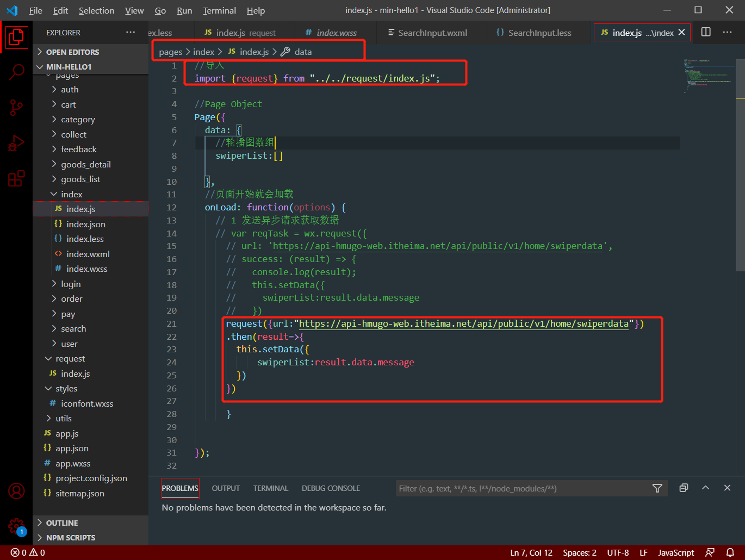The image size is (745, 560).
Task: Open the Help menu
Action: click(x=256, y=10)
